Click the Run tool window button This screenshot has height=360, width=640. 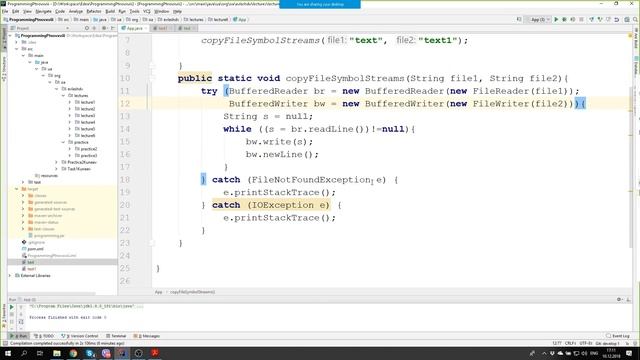19,336
